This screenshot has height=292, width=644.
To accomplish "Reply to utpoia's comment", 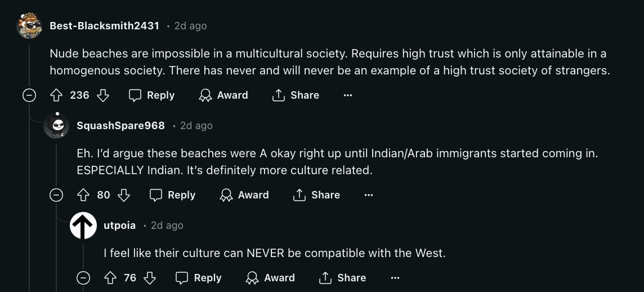I will click(x=198, y=278).
